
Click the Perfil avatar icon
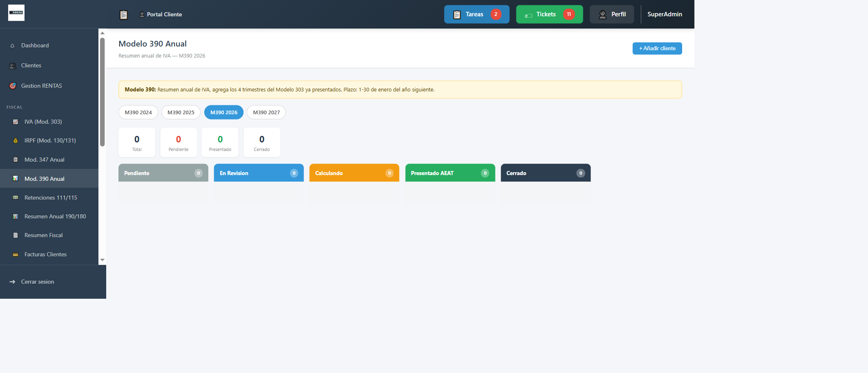602,15
